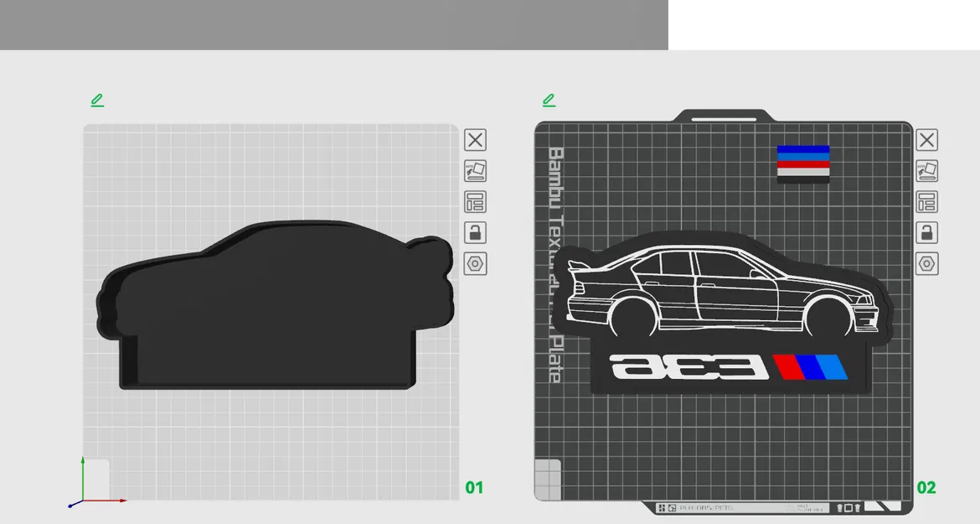
Task: Edit plate 02 name with pencil icon
Action: pos(549,100)
